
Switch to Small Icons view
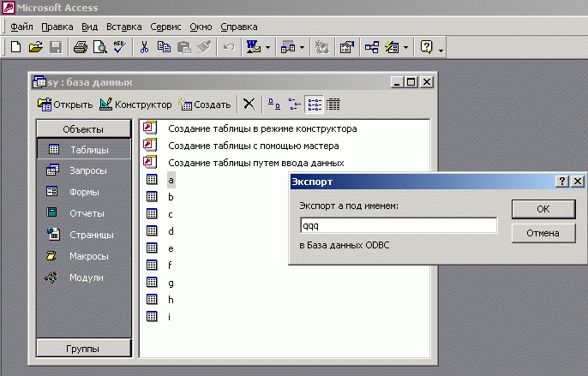(294, 104)
